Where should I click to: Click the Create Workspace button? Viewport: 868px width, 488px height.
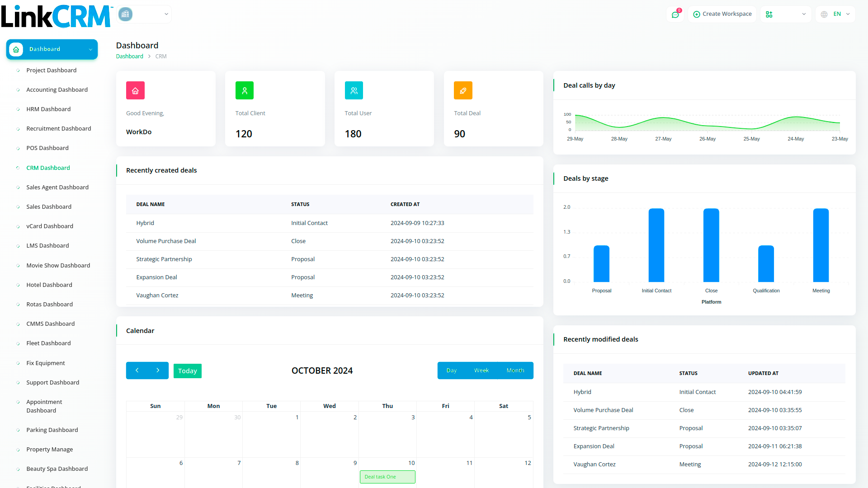pos(722,14)
